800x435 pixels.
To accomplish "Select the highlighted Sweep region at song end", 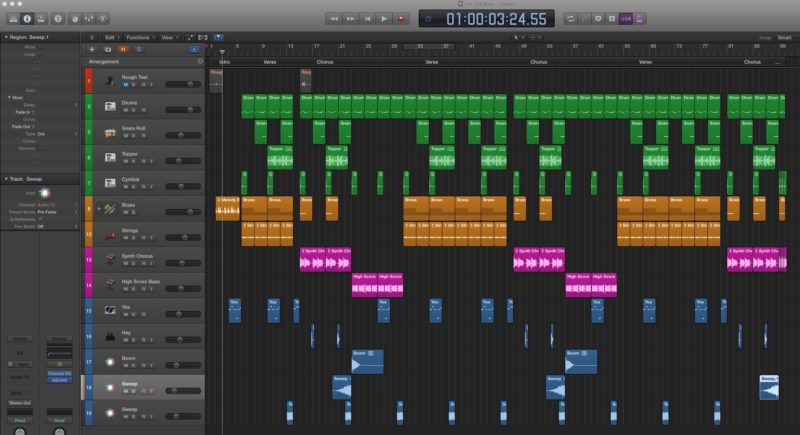I will [769, 387].
